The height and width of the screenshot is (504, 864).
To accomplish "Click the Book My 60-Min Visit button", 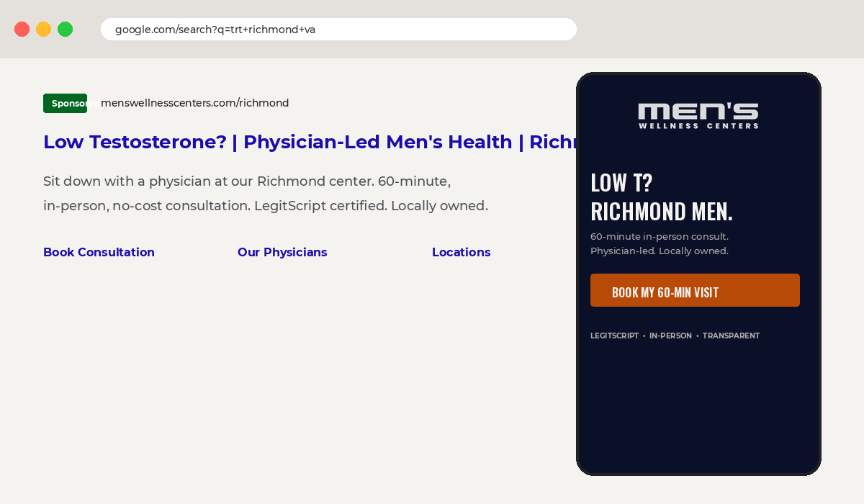I will [695, 290].
